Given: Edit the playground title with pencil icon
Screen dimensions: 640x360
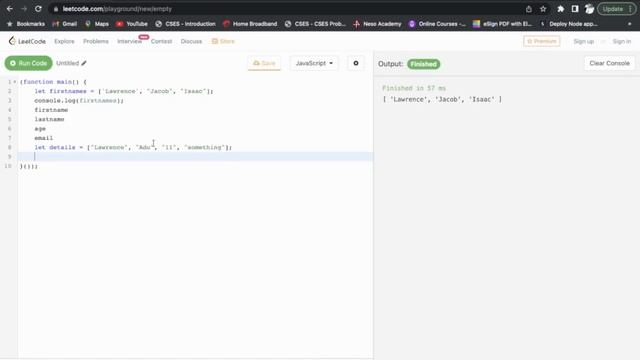Looking at the screenshot, I should click(84, 63).
